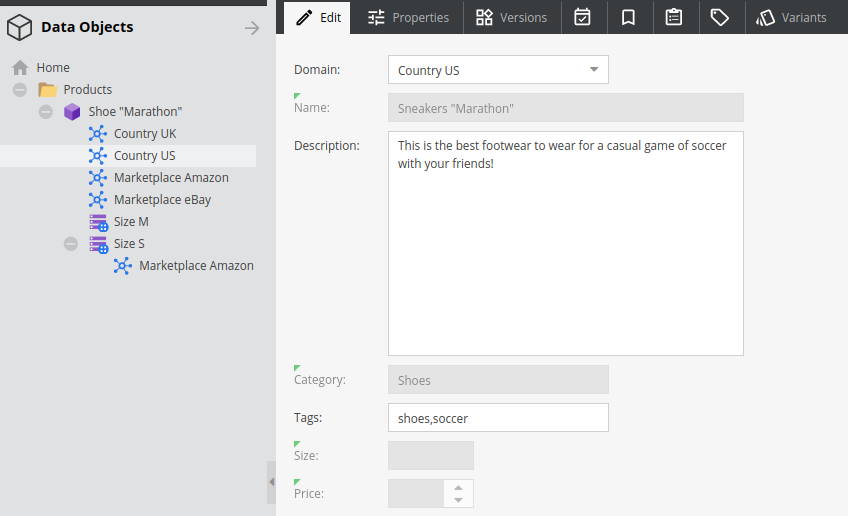
Task: Select Size M tree item
Action: pyautogui.click(x=131, y=222)
